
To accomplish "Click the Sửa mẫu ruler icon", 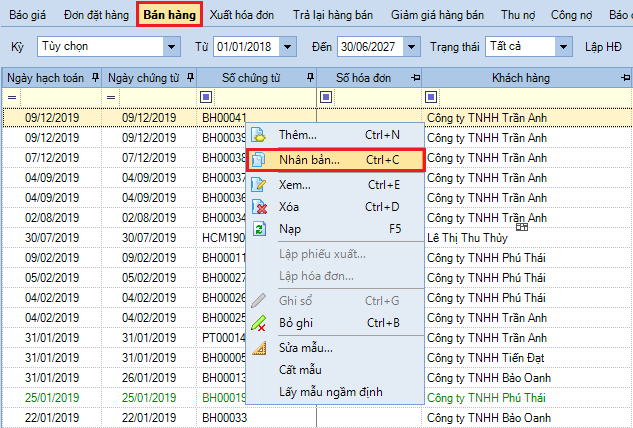I will click(x=259, y=347).
